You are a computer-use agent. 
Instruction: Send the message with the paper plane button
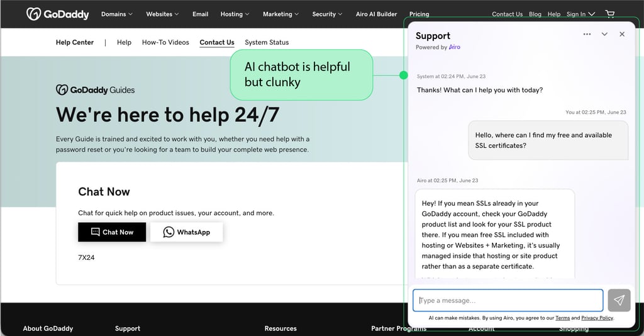619,300
